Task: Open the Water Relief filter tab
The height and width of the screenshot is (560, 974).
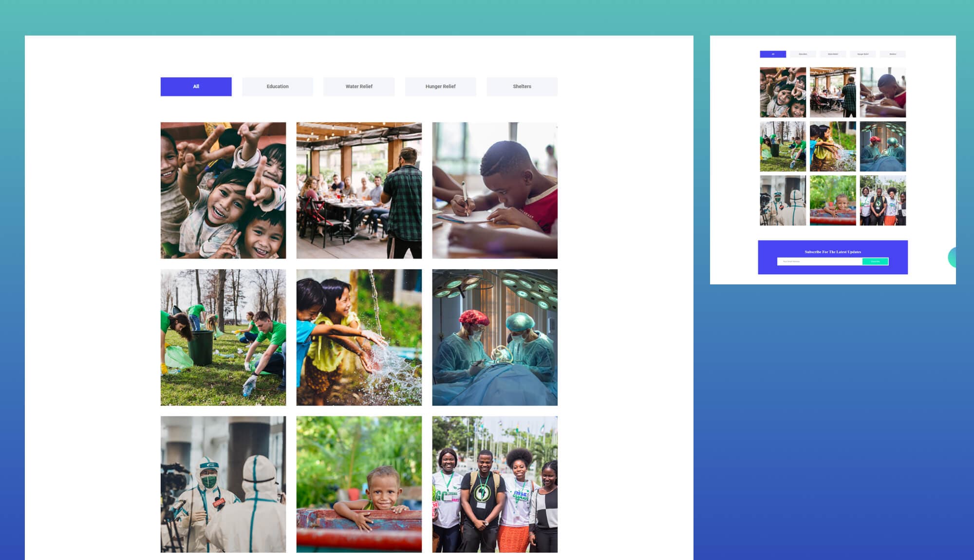Action: click(x=359, y=87)
